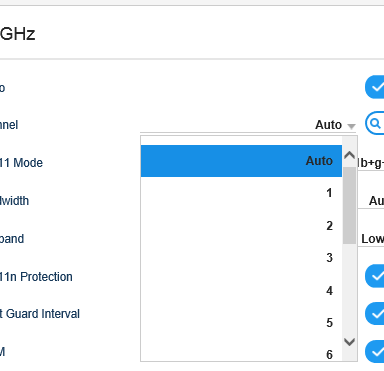Click the scroll down arrow in channel list
This screenshot has height=371, width=384.
point(349,342)
